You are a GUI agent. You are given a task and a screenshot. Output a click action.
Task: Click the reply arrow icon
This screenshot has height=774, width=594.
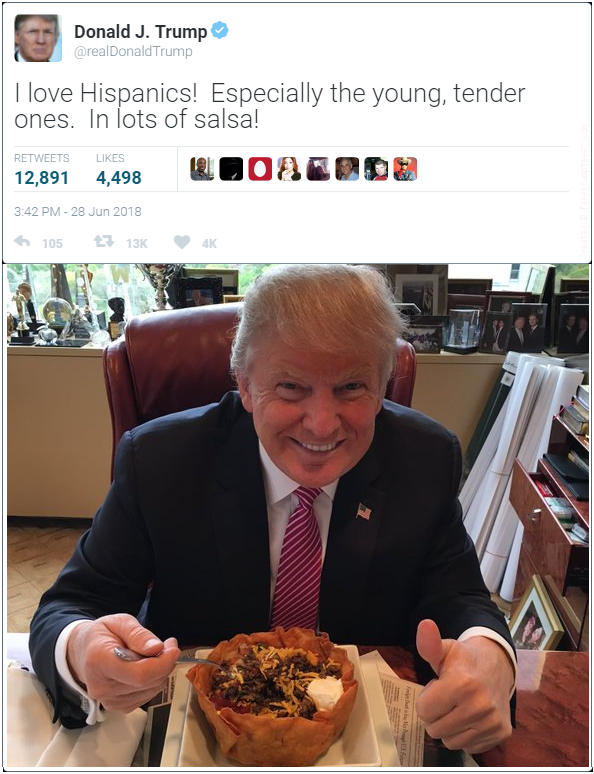pos(22,241)
